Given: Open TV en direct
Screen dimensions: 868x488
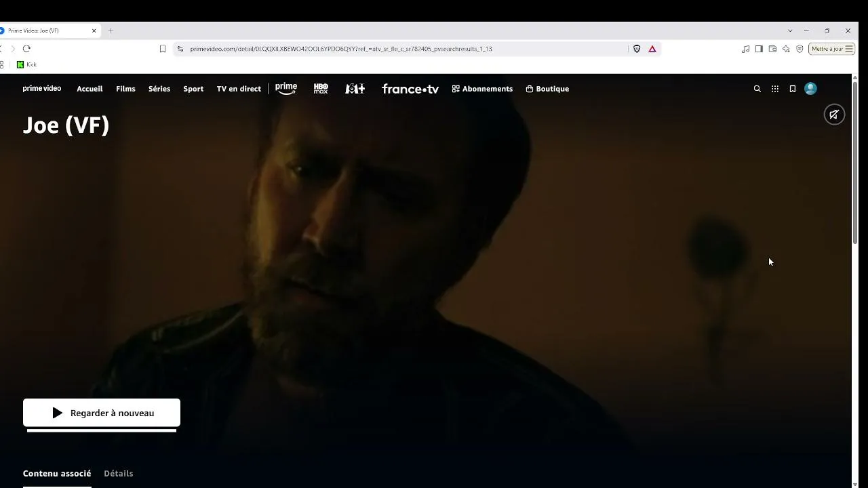Looking at the screenshot, I should point(239,89).
